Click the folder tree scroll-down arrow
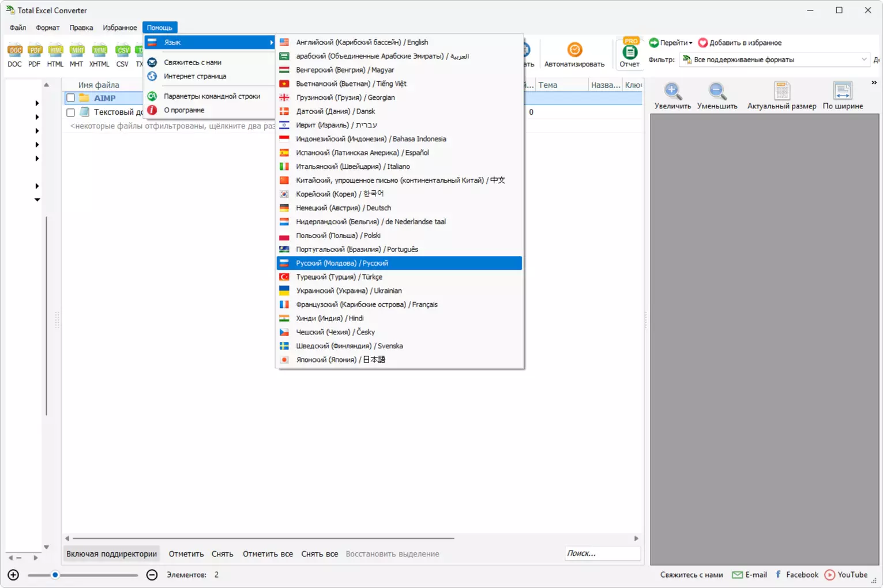The width and height of the screenshot is (883, 588). pyautogui.click(x=46, y=547)
